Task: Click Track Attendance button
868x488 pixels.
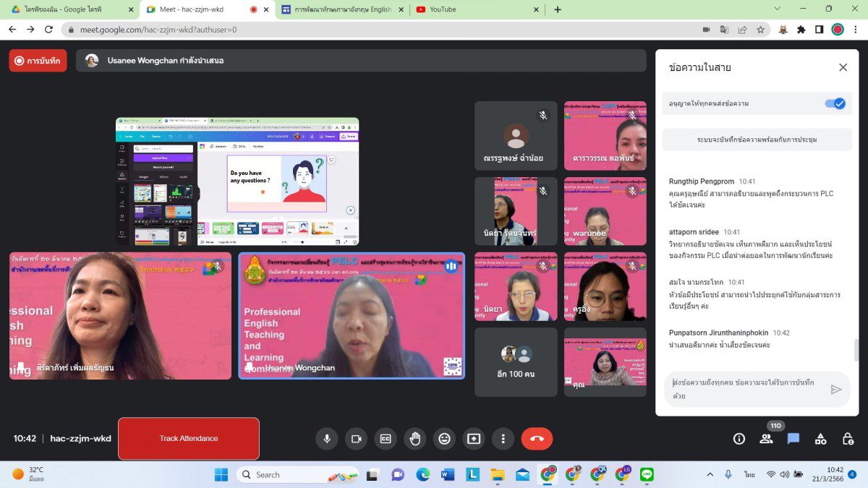Action: pyautogui.click(x=189, y=438)
